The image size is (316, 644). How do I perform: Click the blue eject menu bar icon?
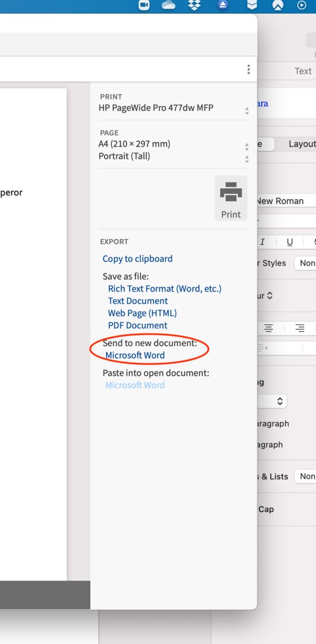(222, 5)
